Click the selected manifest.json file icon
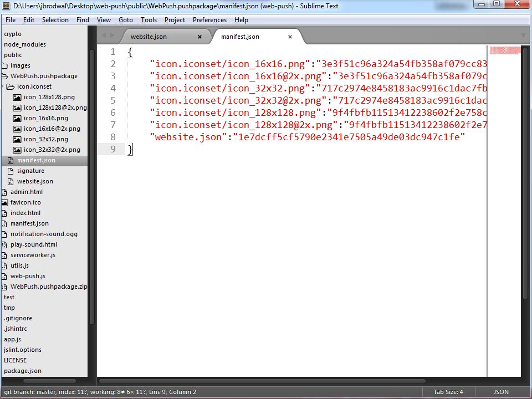The height and width of the screenshot is (399, 532). (11, 161)
